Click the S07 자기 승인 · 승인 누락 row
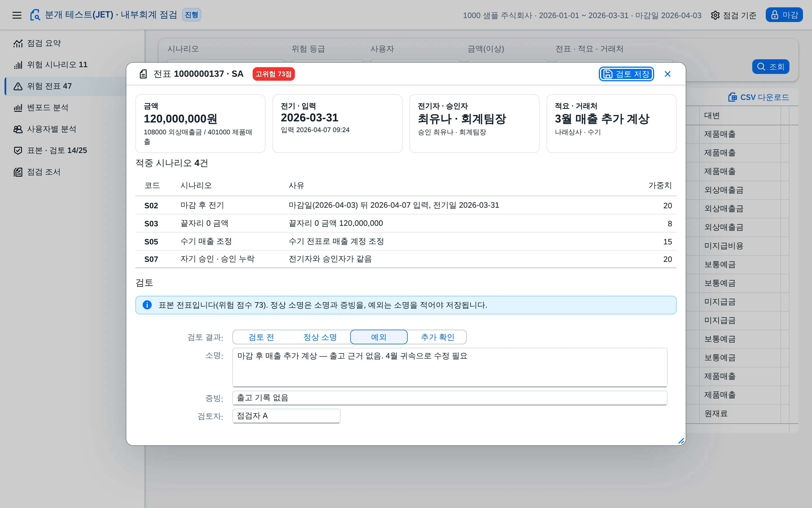 click(406, 259)
